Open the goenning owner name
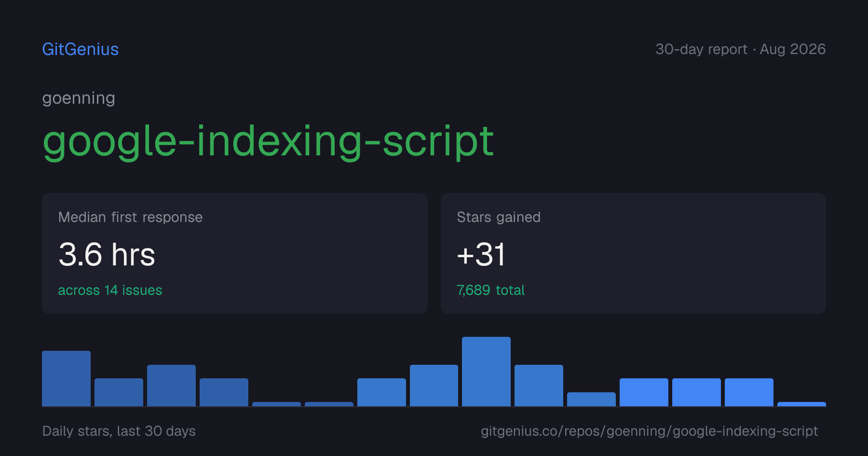 (79, 98)
